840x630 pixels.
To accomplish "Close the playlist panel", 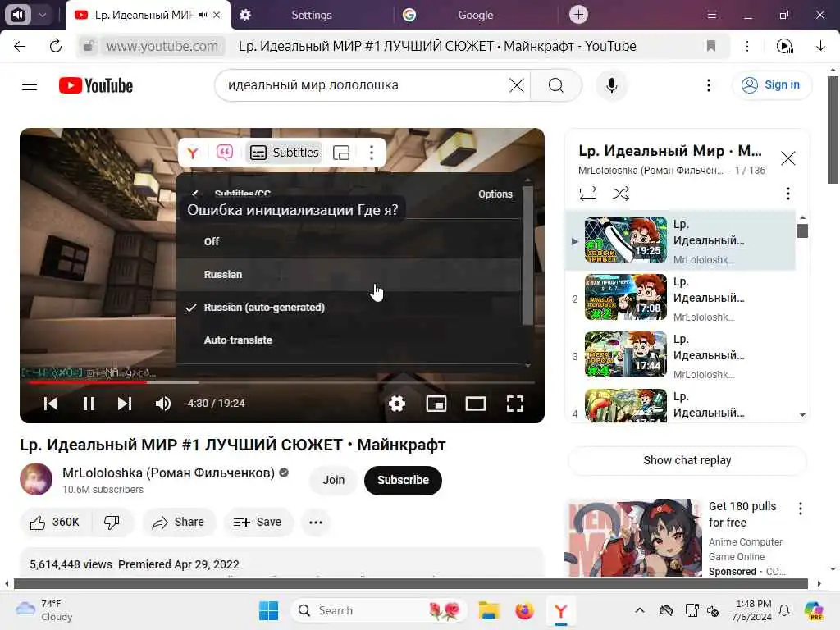I will coord(787,158).
